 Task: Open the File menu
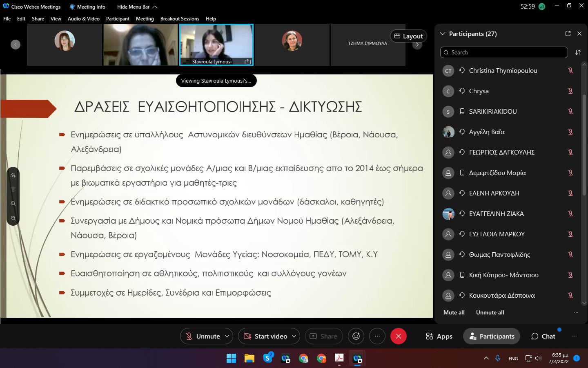[x=7, y=19]
